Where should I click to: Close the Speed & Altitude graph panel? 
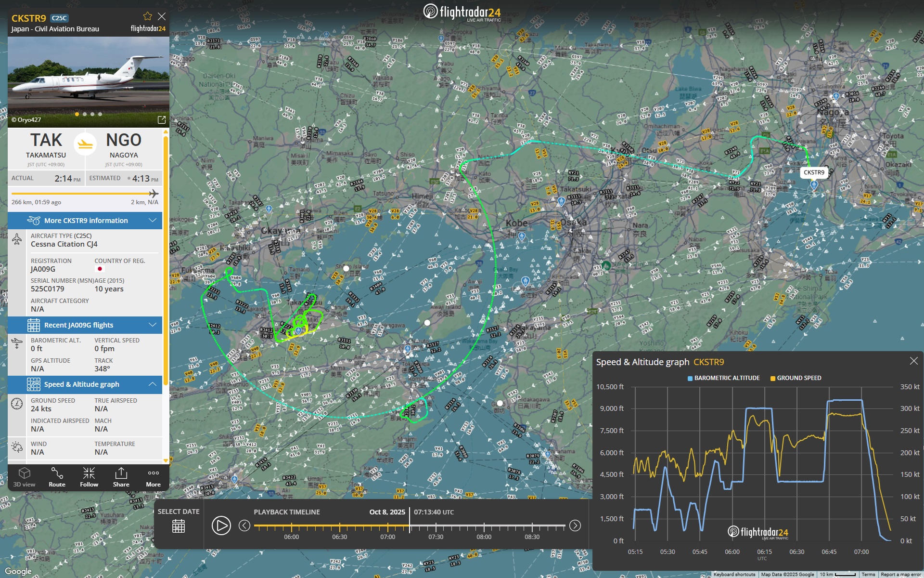(913, 361)
